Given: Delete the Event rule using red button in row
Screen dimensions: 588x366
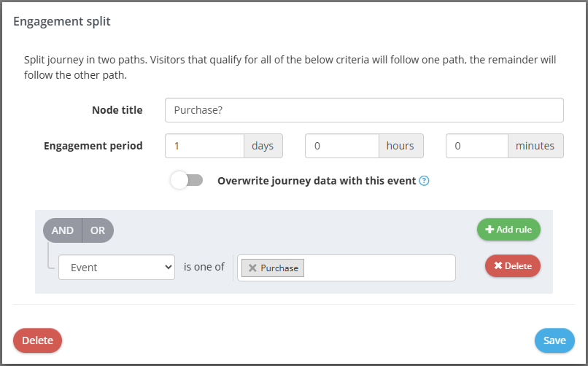Looking at the screenshot, I should (x=512, y=266).
